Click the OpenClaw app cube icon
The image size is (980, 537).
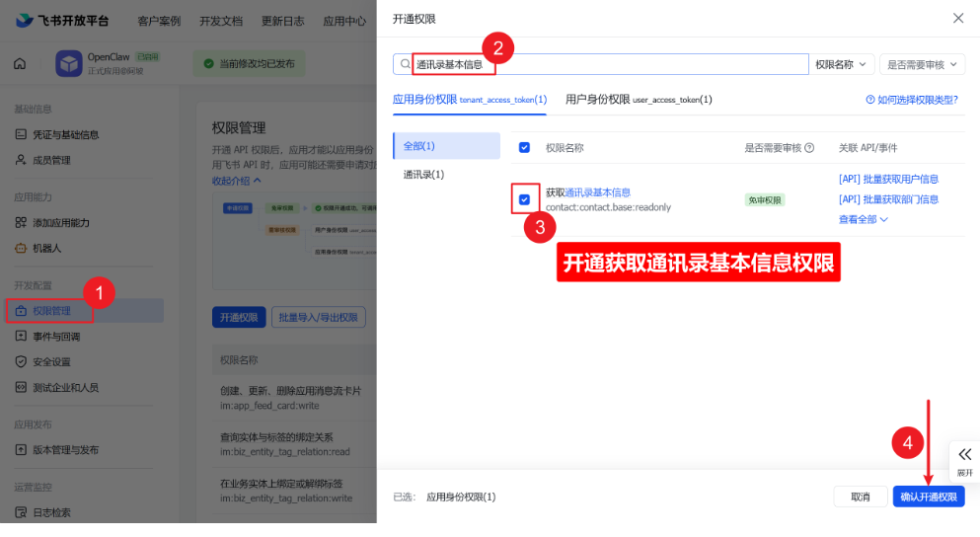point(68,64)
